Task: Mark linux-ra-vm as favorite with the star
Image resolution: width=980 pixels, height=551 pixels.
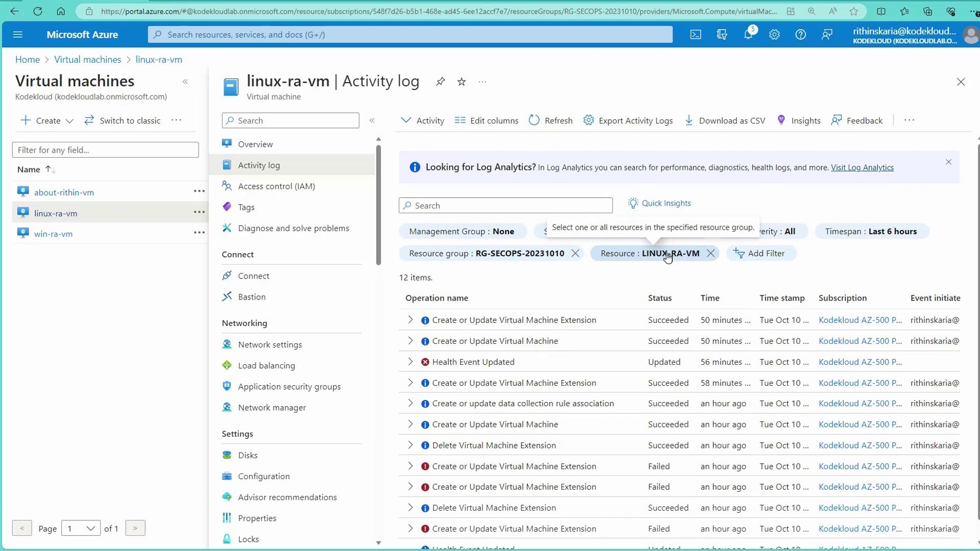Action: click(x=461, y=82)
